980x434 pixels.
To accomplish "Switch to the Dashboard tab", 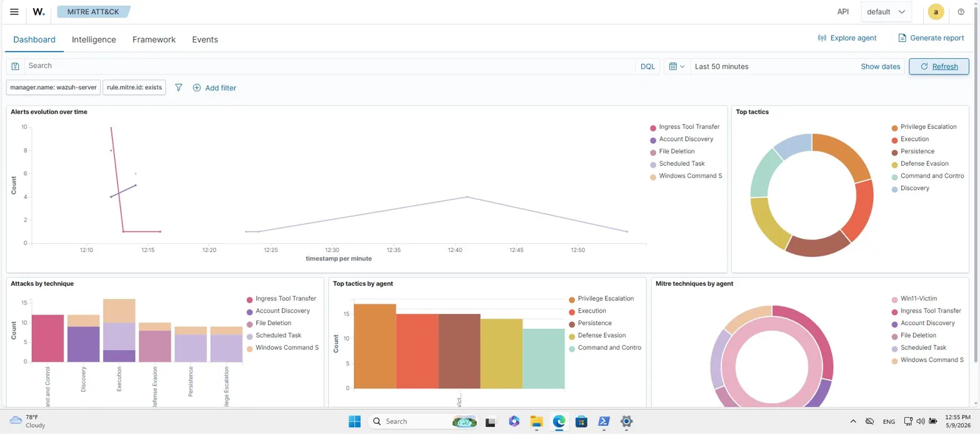I will pyautogui.click(x=34, y=39).
